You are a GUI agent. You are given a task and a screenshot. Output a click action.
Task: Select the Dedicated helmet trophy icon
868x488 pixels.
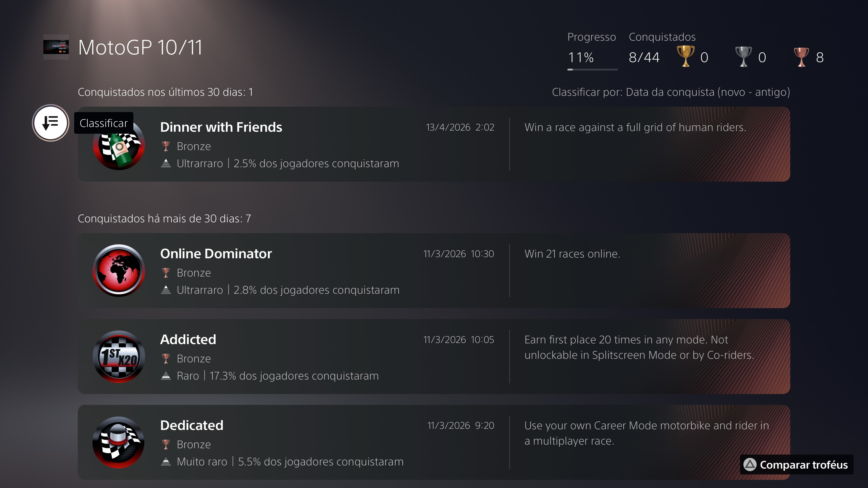pyautogui.click(x=119, y=442)
